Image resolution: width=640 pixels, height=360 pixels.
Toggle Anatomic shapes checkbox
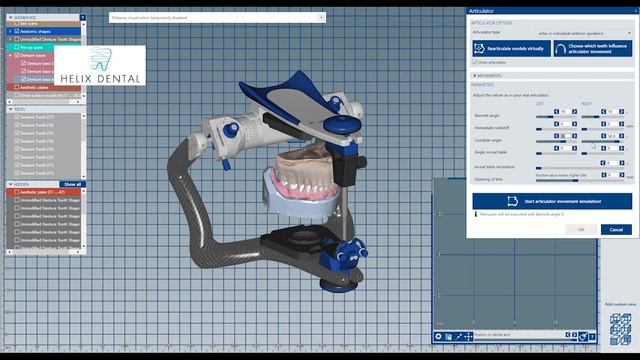[x=17, y=31]
